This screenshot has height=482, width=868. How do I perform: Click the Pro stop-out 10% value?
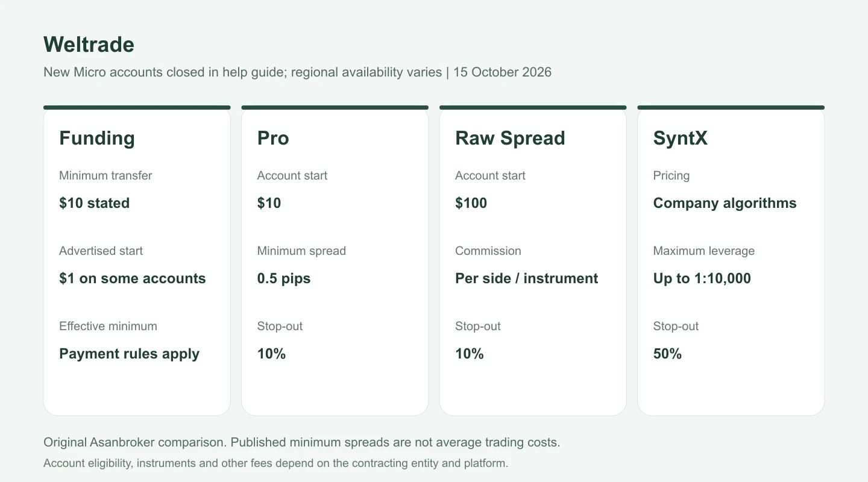point(272,354)
